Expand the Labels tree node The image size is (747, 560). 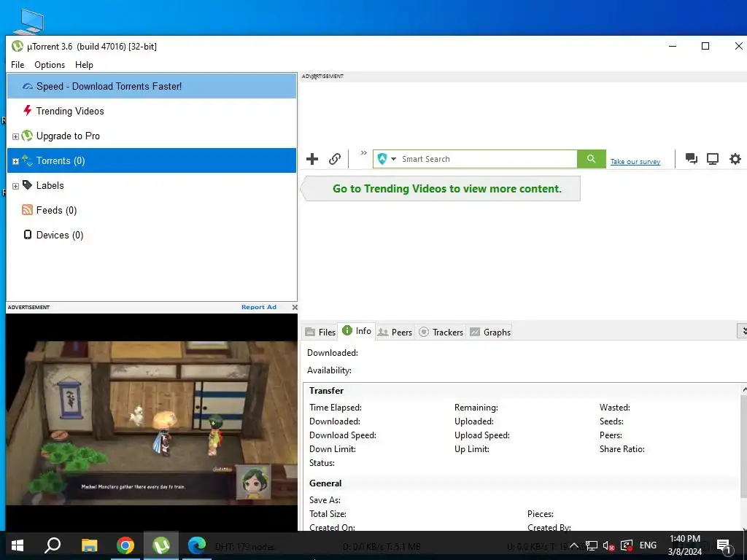pos(15,186)
